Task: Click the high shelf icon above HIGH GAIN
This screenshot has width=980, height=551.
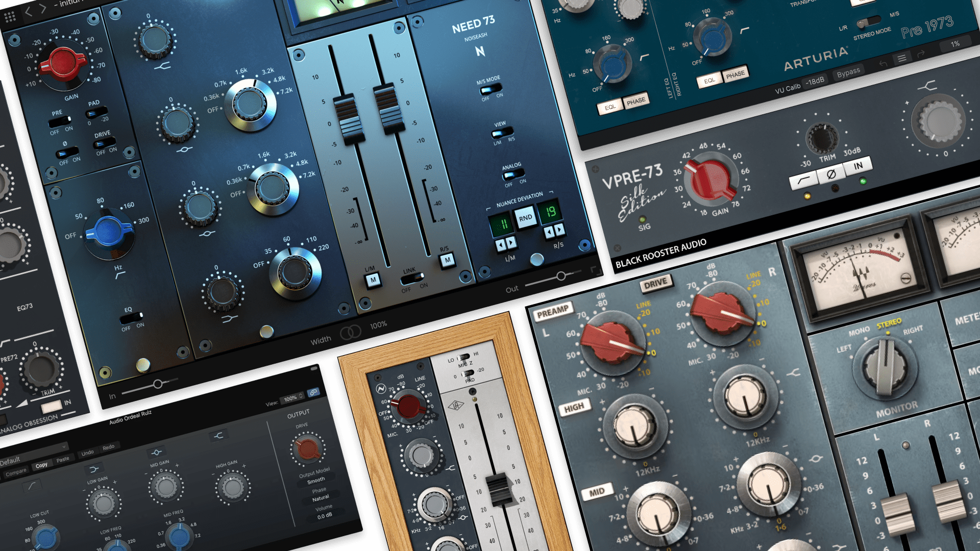Action: (218, 435)
